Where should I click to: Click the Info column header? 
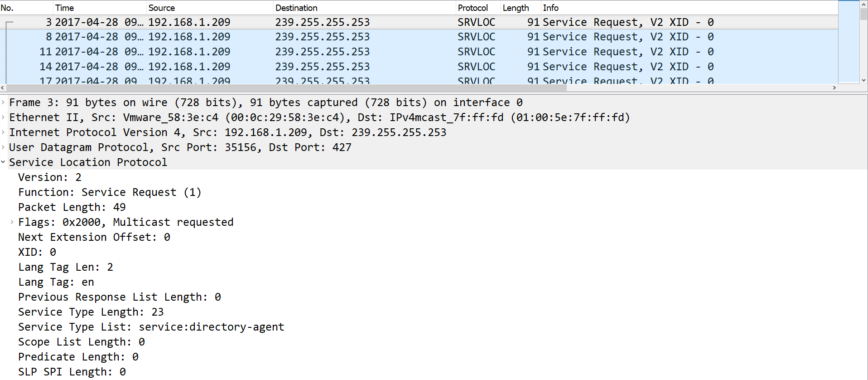[690, 8]
